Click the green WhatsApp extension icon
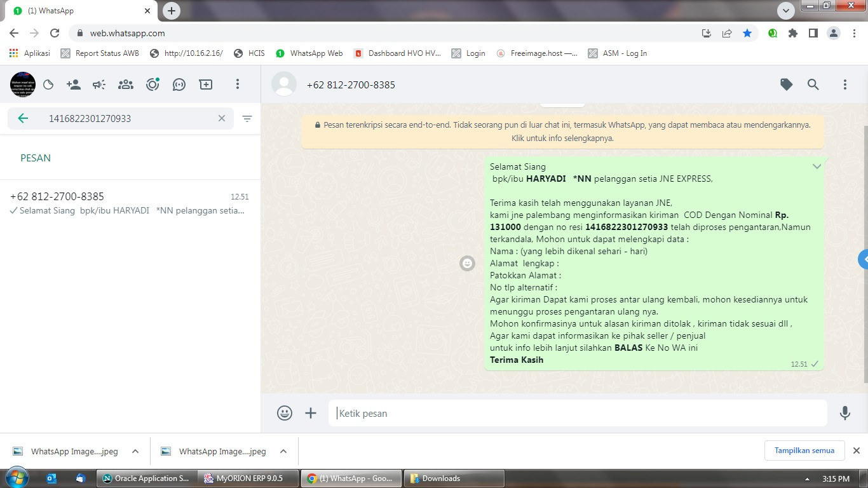The height and width of the screenshot is (488, 868). click(x=773, y=33)
